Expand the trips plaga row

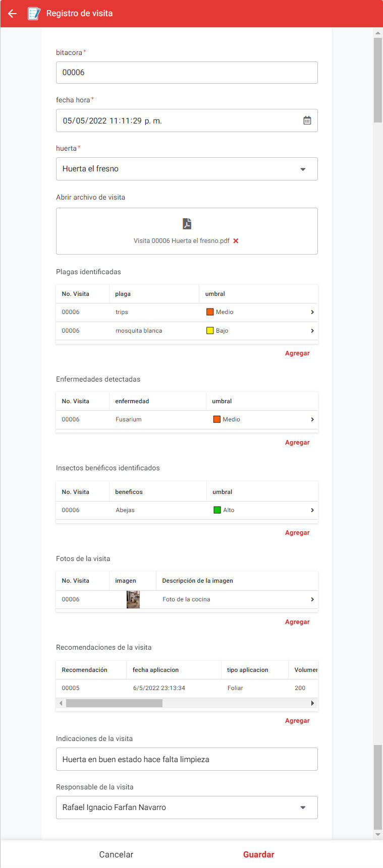click(312, 312)
